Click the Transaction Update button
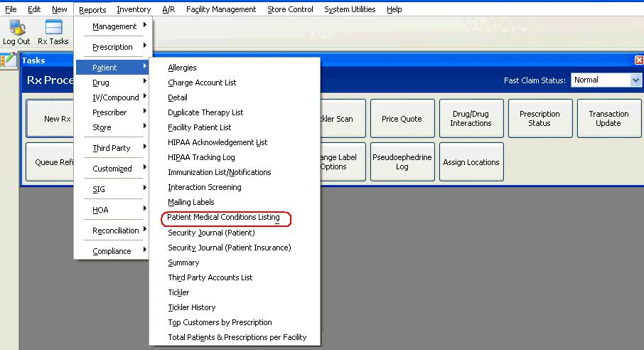This screenshot has height=350, width=644. tap(608, 119)
